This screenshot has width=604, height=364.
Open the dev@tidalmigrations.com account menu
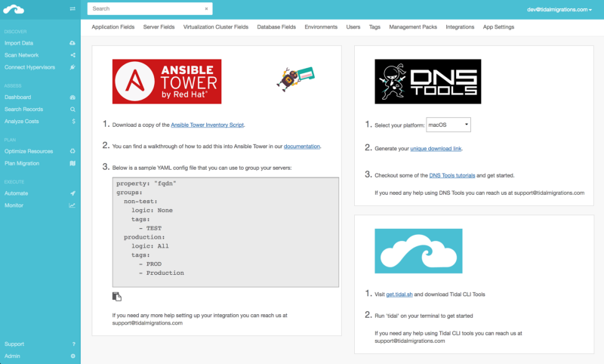click(559, 10)
